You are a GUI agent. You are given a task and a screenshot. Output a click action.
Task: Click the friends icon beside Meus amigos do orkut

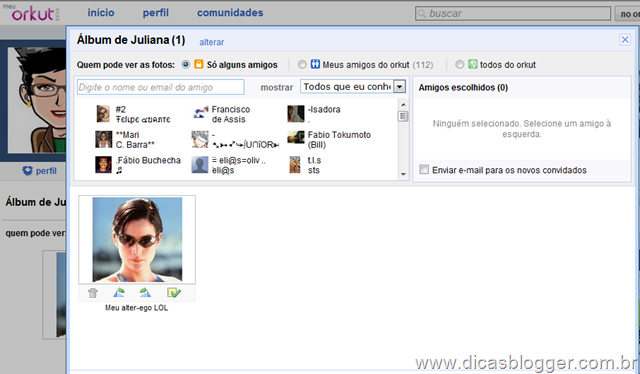point(315,64)
